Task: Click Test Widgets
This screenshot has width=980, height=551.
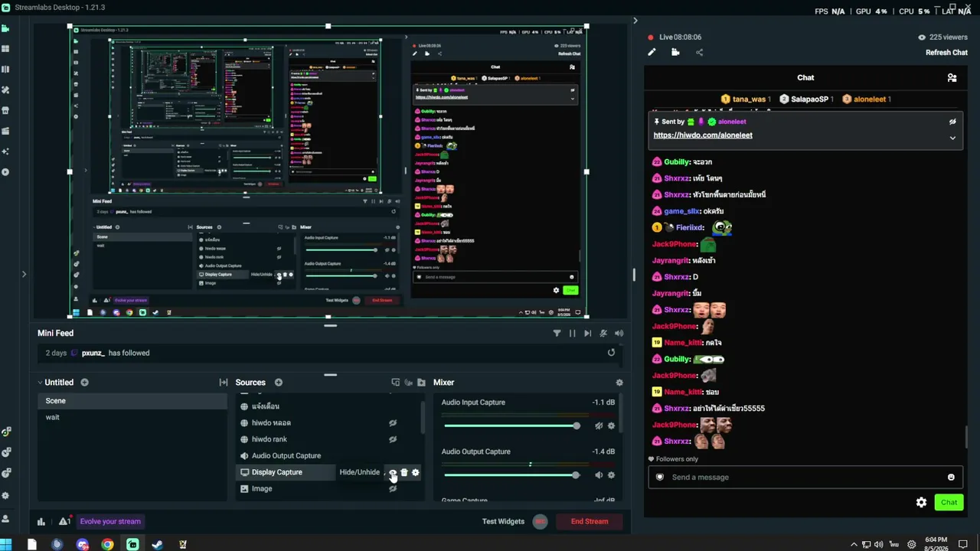Action: [503, 522]
